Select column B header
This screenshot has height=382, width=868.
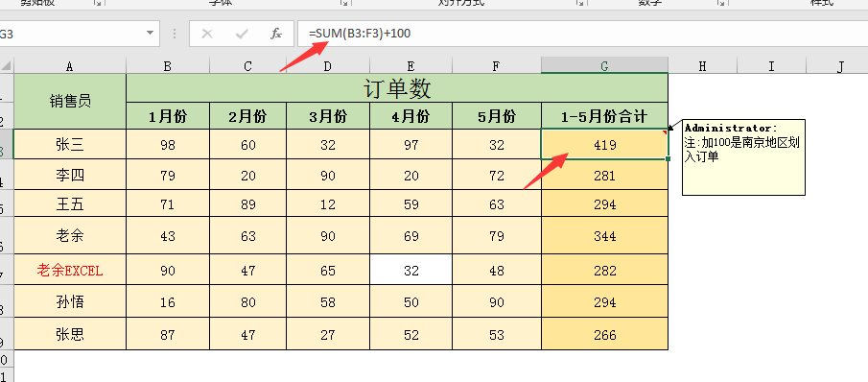pyautogui.click(x=167, y=66)
